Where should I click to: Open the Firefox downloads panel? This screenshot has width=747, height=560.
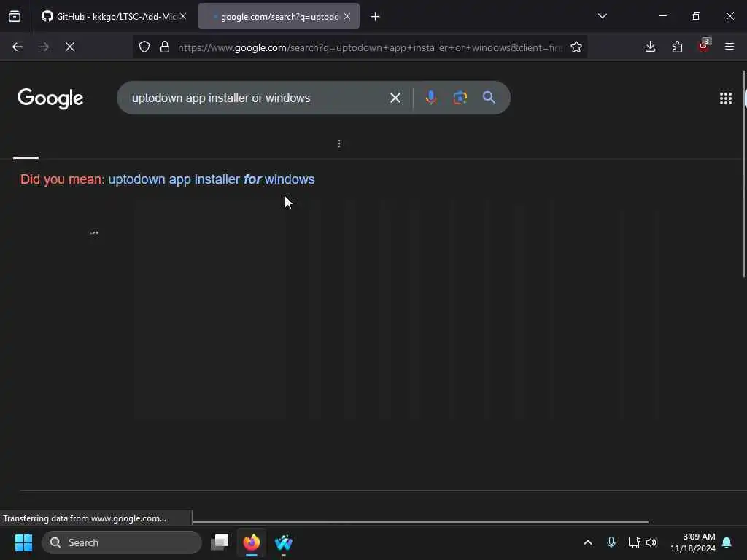tap(650, 47)
